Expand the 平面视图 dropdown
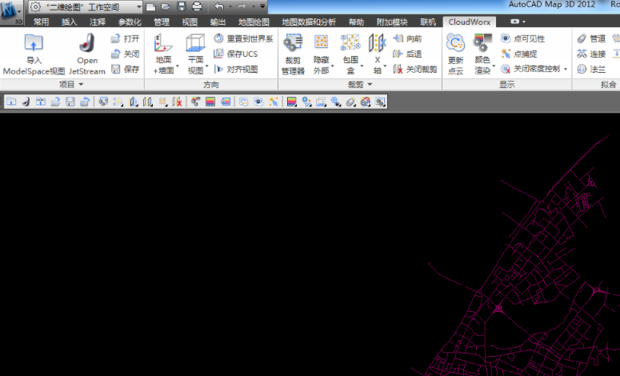620x376 pixels. (207, 66)
